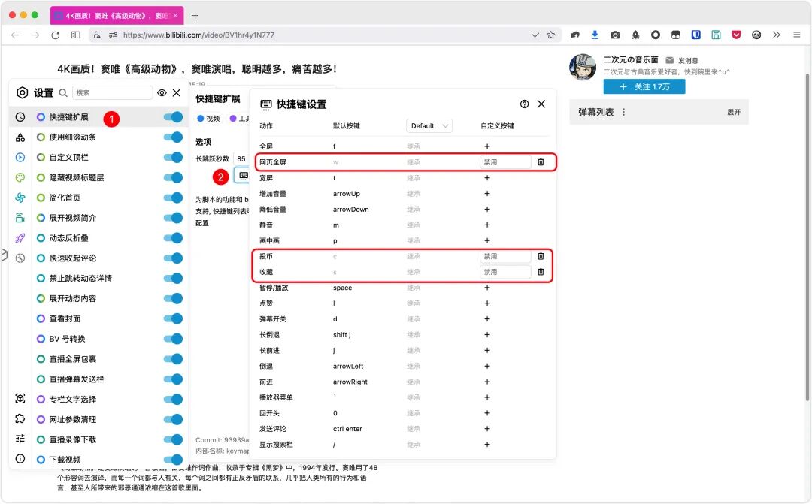812x504 pixels.
Task: Close the settings panel with X
Action: click(x=177, y=92)
